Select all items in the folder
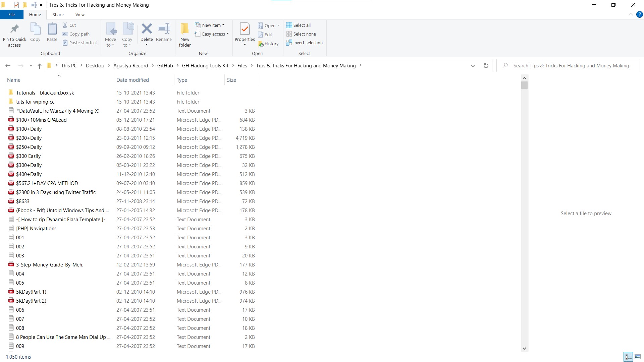 click(299, 25)
